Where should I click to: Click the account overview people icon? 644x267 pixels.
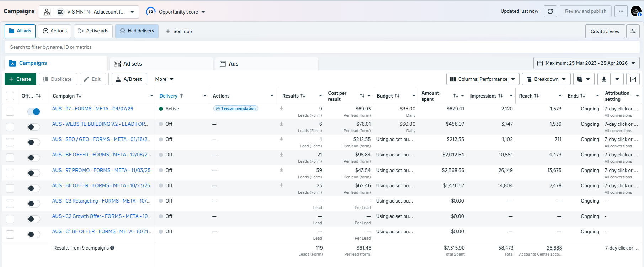[47, 12]
